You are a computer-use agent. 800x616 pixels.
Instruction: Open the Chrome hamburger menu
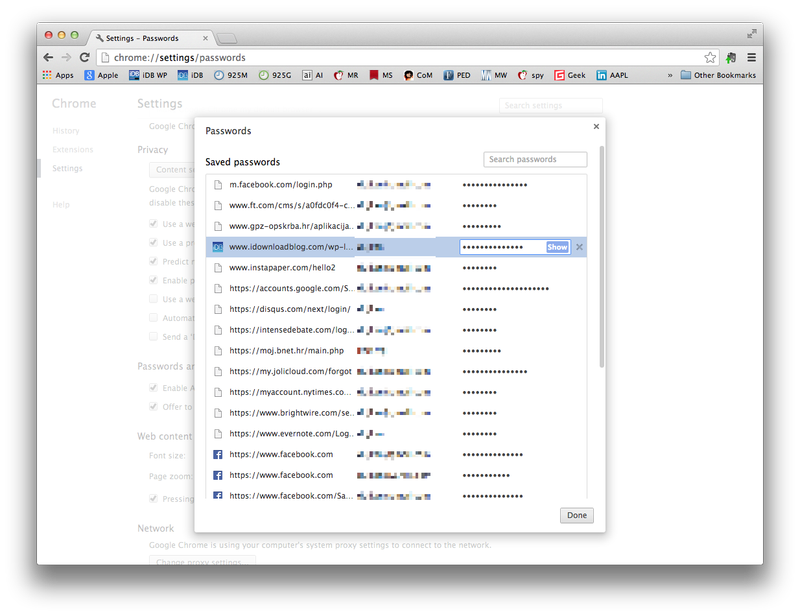tap(752, 58)
